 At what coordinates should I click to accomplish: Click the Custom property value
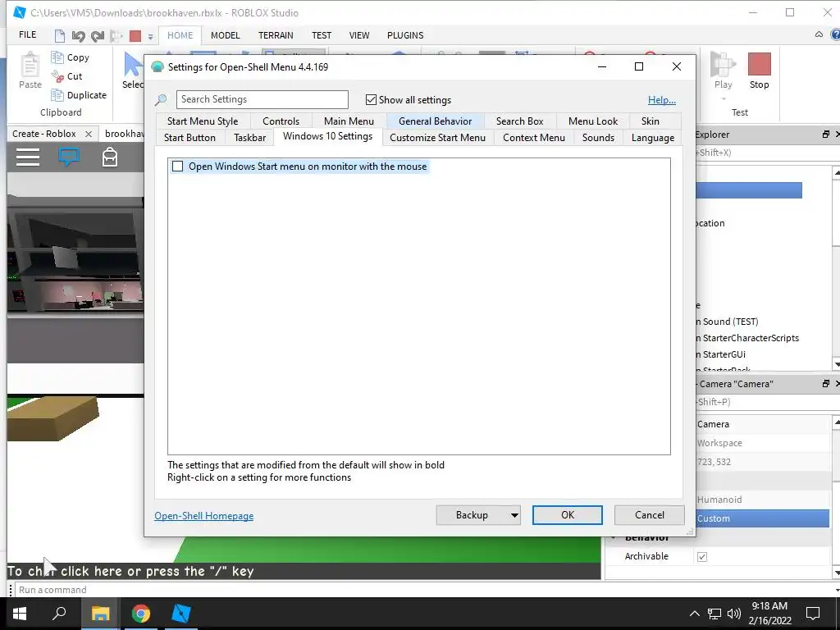click(763, 518)
